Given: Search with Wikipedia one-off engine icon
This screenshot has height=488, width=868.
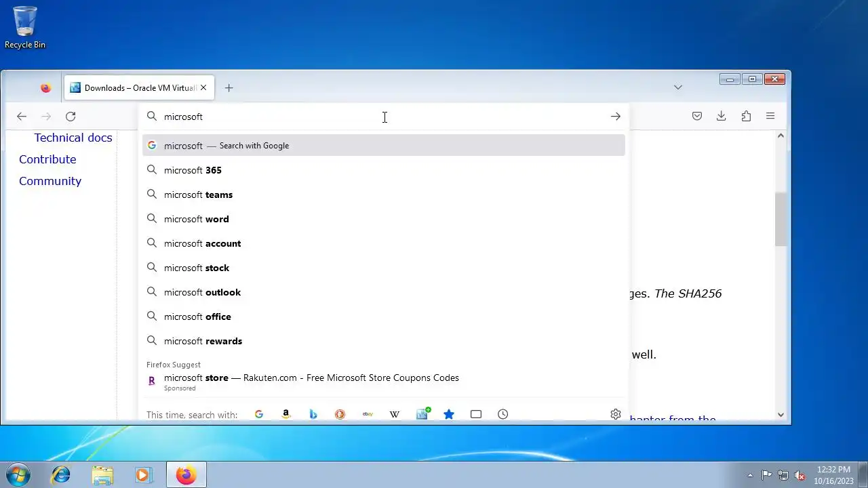Looking at the screenshot, I should pyautogui.click(x=395, y=414).
